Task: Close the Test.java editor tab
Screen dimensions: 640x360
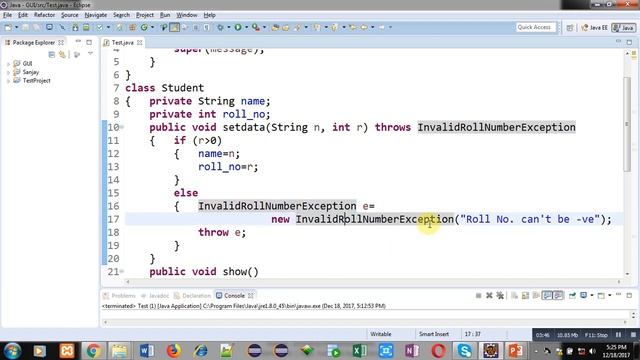Action: 140,42
